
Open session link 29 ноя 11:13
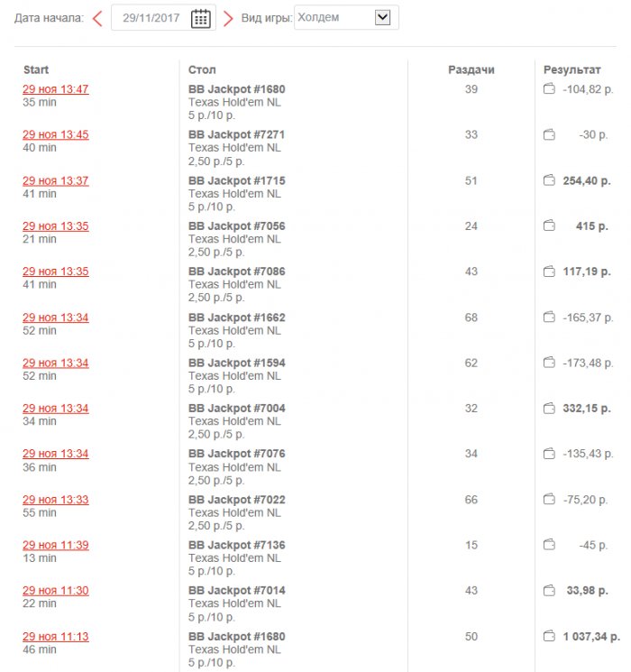56,636
